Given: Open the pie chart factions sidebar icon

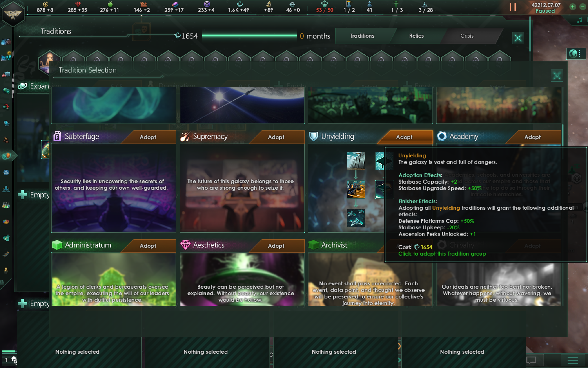Looking at the screenshot, I should [x=6, y=221].
